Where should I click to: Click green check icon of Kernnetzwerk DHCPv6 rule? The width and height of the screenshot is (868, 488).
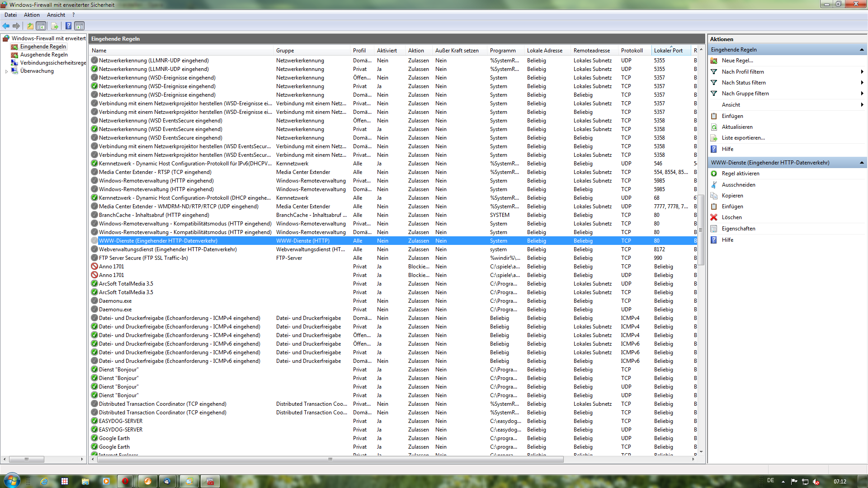click(x=94, y=164)
